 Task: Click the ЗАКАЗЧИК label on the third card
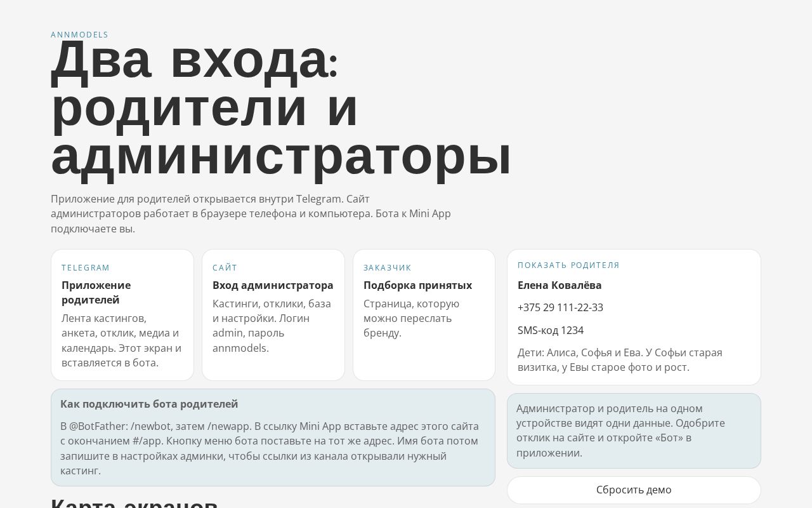coord(387,268)
